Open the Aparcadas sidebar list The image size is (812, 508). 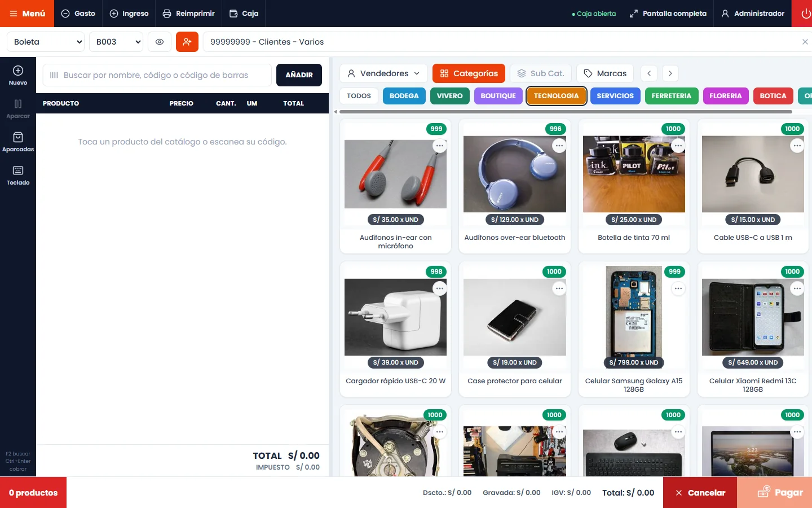tap(18, 142)
